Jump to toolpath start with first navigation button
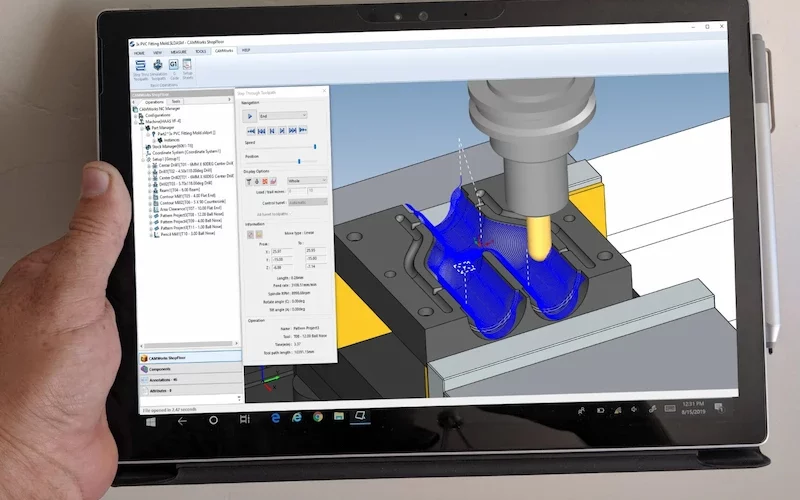Image resolution: width=800 pixels, height=500 pixels. pos(251,131)
